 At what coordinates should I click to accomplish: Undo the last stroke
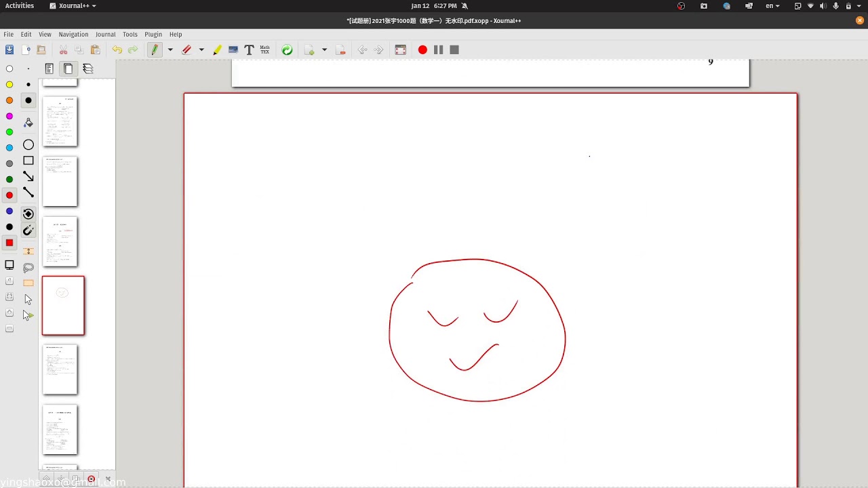[117, 49]
